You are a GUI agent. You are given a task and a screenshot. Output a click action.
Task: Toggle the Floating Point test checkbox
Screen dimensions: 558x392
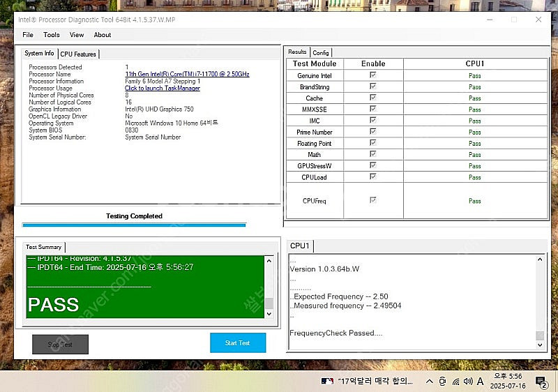click(373, 143)
